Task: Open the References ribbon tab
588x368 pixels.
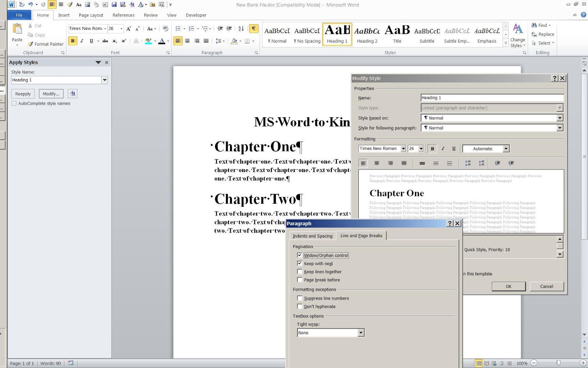Action: [x=123, y=15]
